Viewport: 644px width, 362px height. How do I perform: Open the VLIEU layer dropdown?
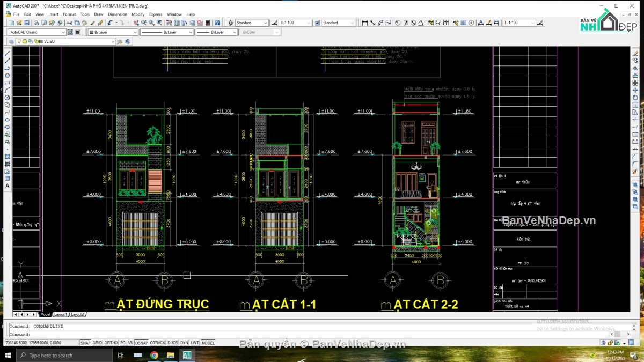point(64,41)
